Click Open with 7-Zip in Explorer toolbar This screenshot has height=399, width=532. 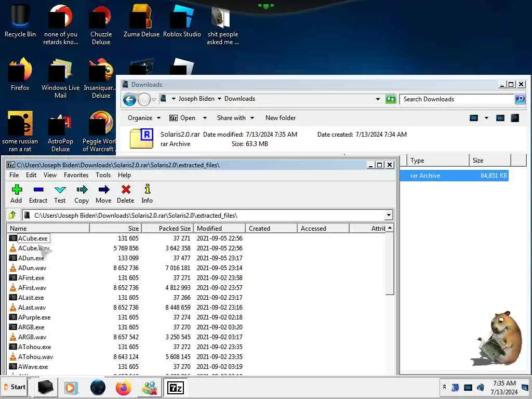point(182,118)
